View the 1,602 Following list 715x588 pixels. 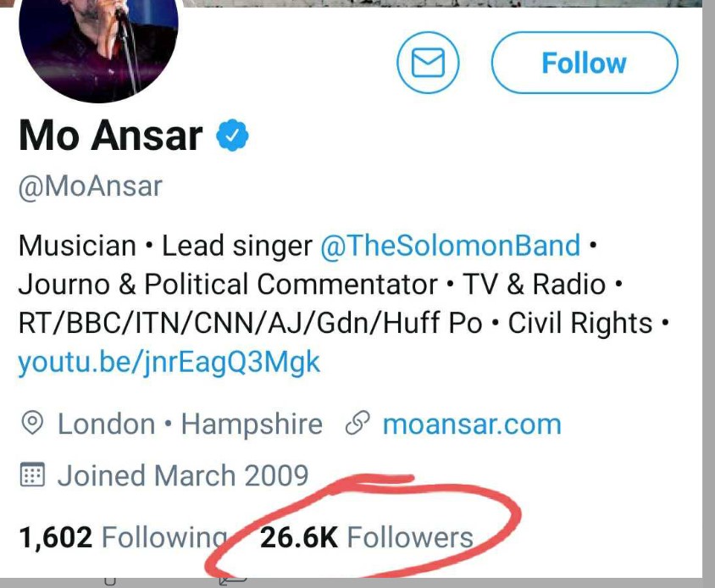[123, 537]
